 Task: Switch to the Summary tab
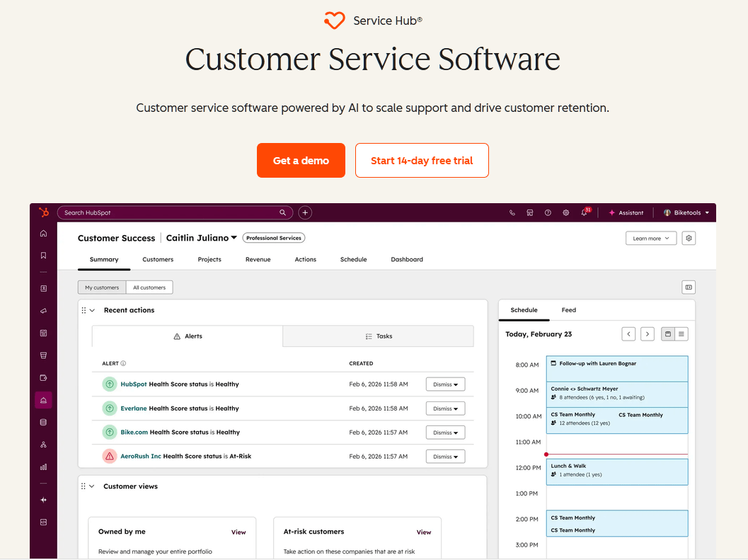[x=104, y=260]
